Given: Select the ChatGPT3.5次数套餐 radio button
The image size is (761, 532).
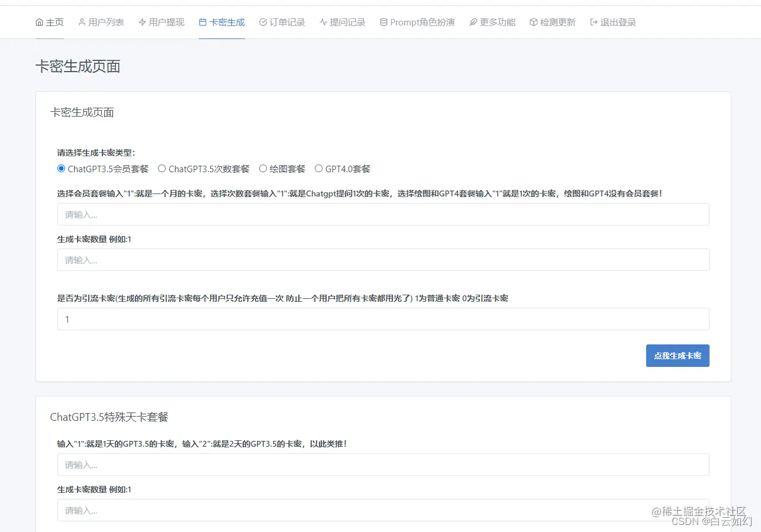Looking at the screenshot, I should (x=162, y=168).
